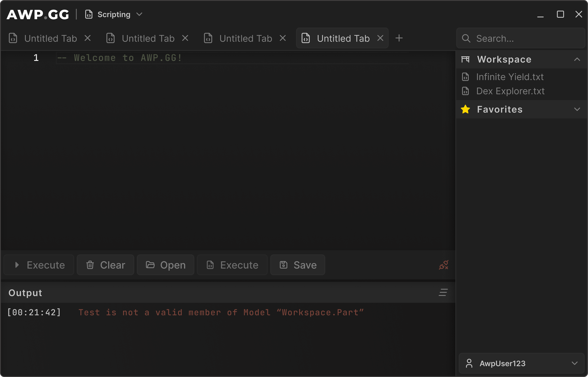
Task: Open a new tab with the plus icon
Action: coord(399,38)
